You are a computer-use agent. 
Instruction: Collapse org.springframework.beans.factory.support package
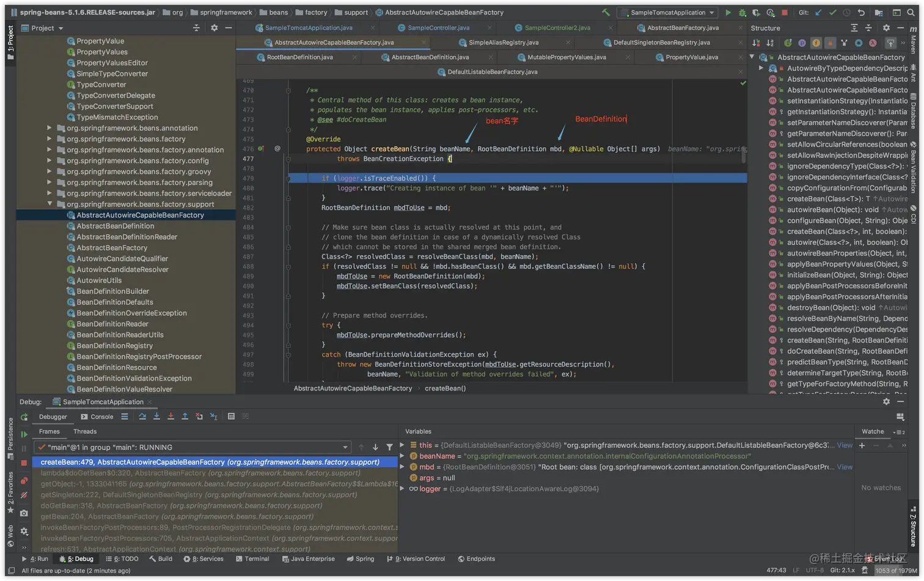point(50,204)
